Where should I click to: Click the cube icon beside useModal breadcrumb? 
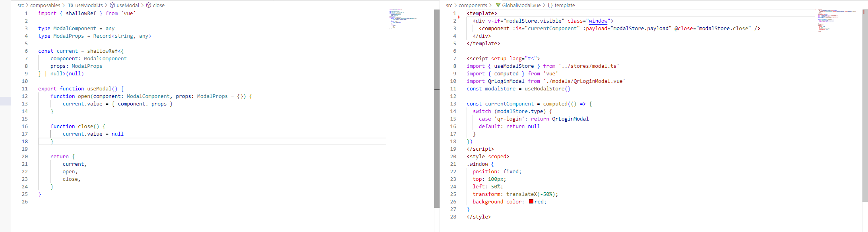pyautogui.click(x=112, y=5)
